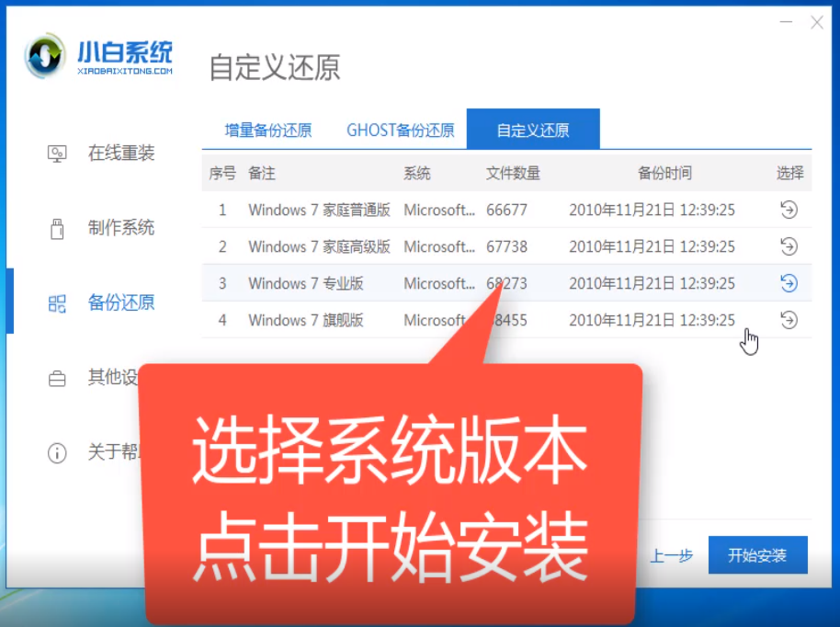Click the 其他 briefcase icon in sidebar

coord(57,378)
